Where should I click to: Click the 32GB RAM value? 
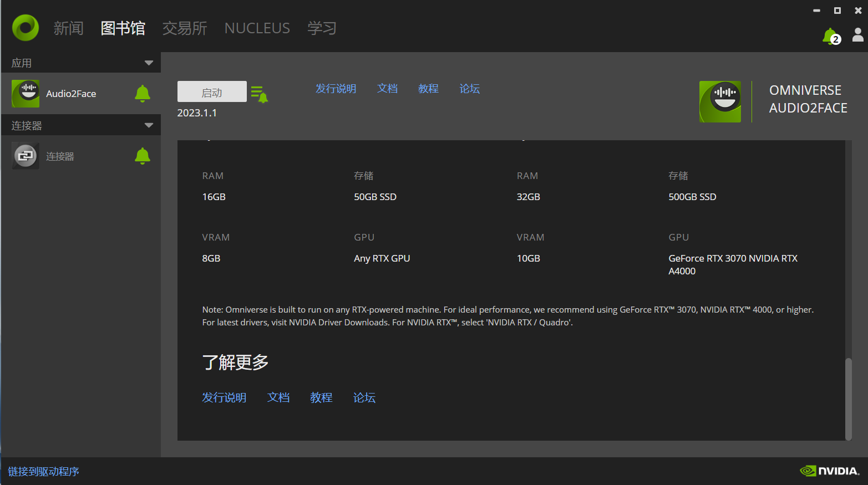point(529,197)
